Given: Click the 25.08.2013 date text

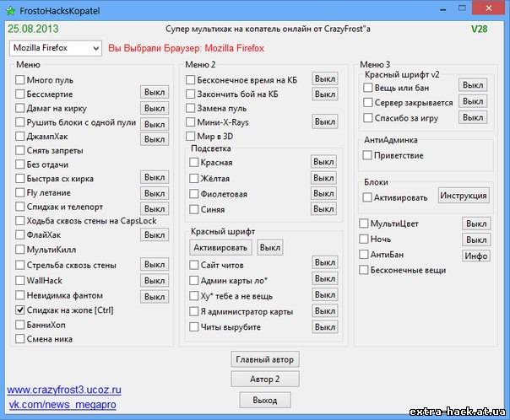Looking at the screenshot, I should click(33, 29).
